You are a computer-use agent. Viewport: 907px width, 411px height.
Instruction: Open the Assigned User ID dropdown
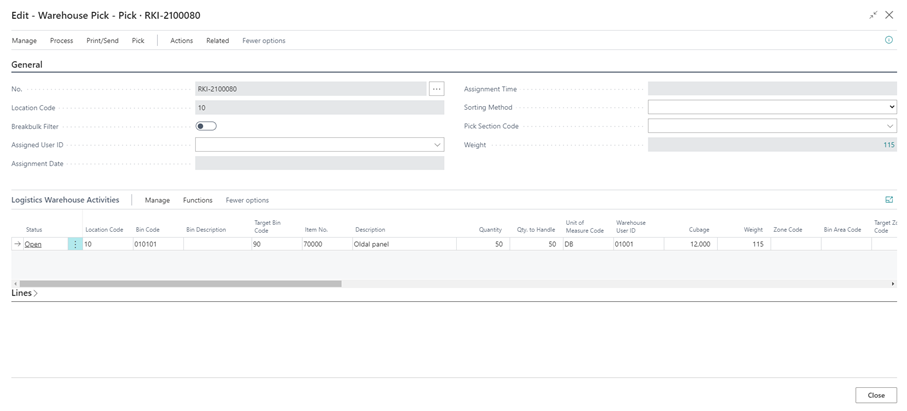click(437, 145)
